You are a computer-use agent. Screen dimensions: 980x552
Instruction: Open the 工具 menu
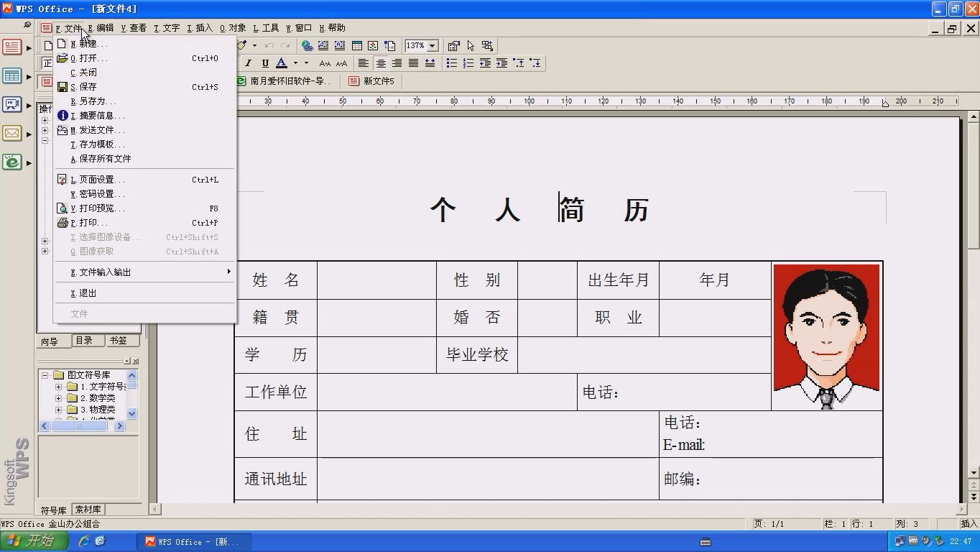[x=266, y=28]
